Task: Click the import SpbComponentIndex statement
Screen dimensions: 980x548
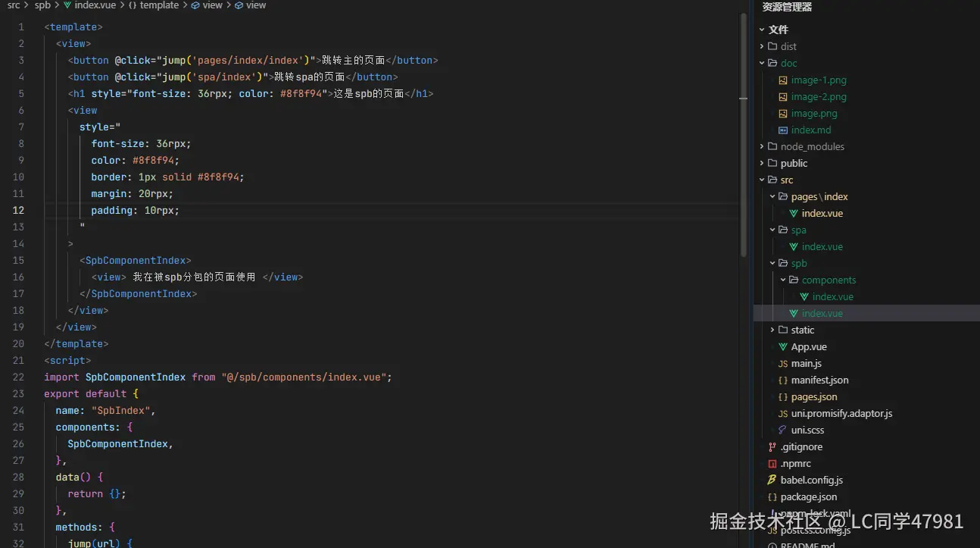Action: (218, 377)
